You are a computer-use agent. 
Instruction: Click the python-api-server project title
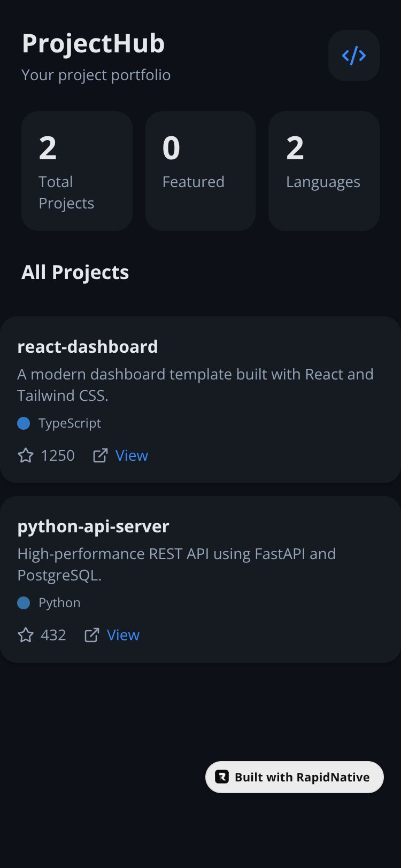point(93,526)
